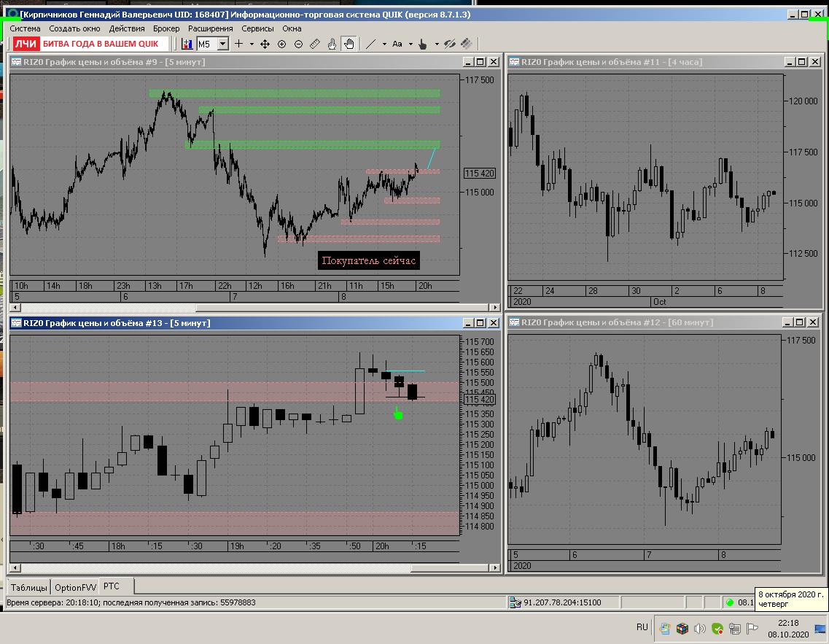
Task: Select the Aa text label tool
Action: click(397, 44)
